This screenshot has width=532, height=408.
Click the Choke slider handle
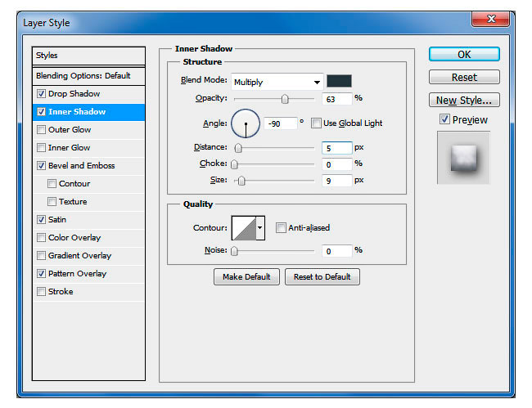click(234, 164)
